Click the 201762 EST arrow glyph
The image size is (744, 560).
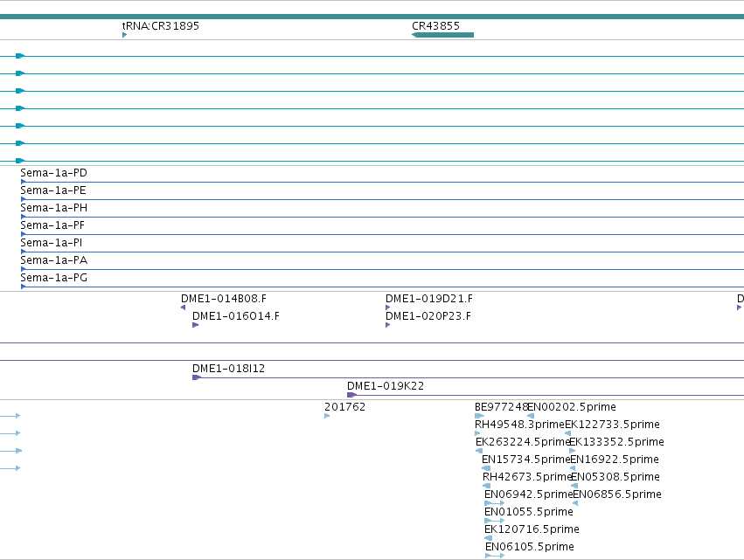point(327,416)
